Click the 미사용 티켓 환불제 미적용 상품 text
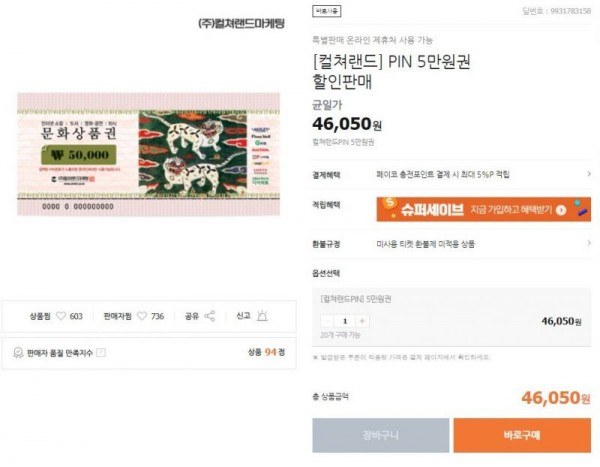 [x=426, y=244]
